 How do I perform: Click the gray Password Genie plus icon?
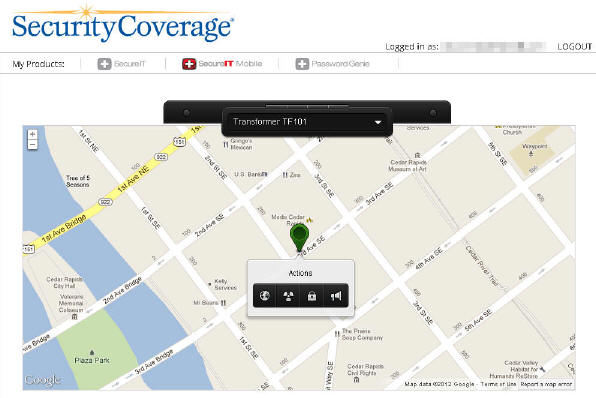(302, 64)
